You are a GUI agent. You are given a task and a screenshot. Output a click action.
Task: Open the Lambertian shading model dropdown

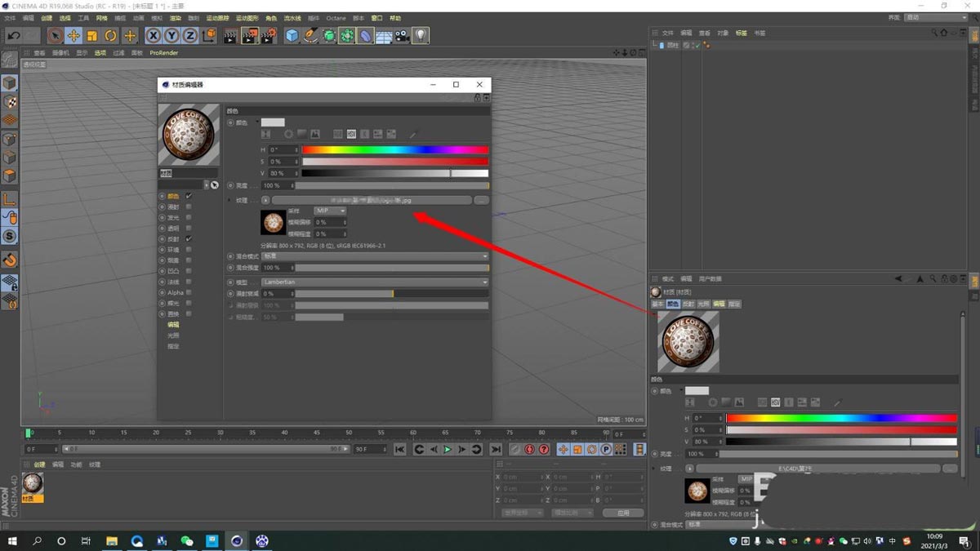click(376, 282)
